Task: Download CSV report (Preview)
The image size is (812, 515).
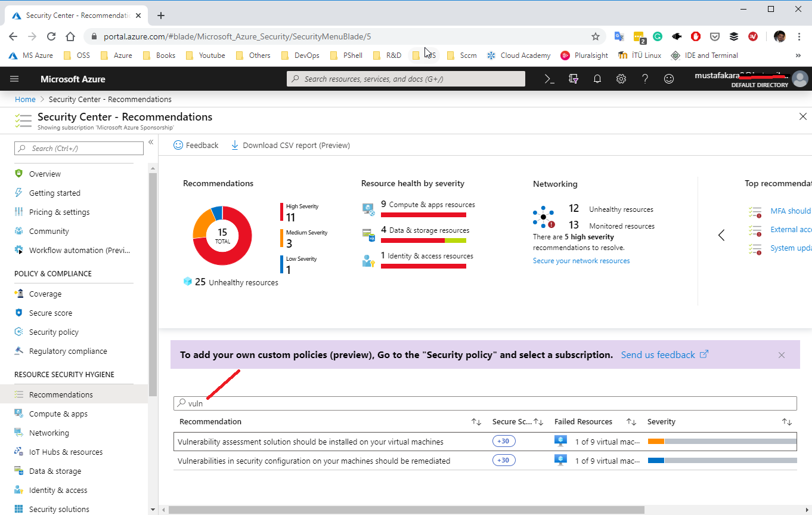Action: tap(290, 145)
